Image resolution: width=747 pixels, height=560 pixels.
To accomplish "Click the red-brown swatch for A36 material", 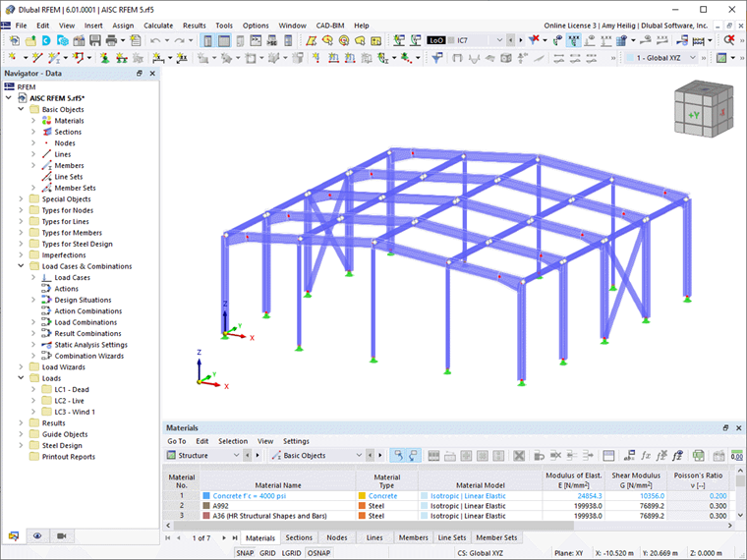I will click(x=206, y=516).
